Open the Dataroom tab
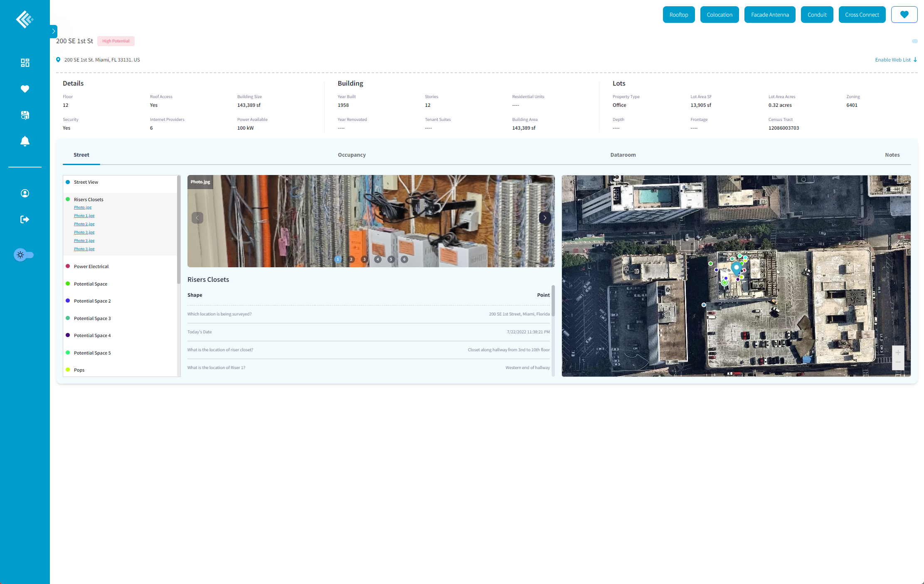Viewport: 924px width, 584px height. [x=623, y=155]
